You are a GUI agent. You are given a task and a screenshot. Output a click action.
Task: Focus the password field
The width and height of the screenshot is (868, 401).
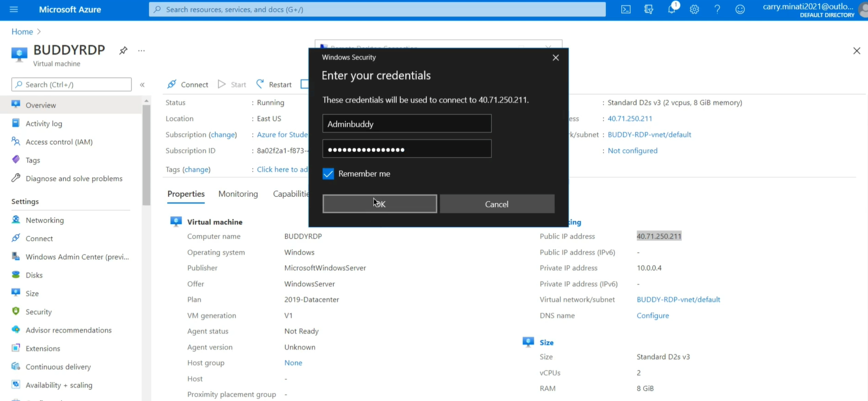407,149
